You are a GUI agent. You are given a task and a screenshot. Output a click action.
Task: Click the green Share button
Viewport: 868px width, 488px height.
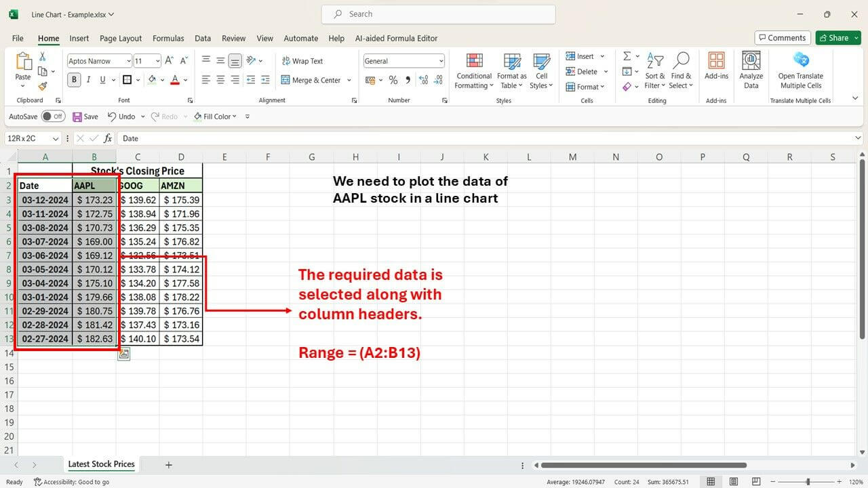(838, 38)
